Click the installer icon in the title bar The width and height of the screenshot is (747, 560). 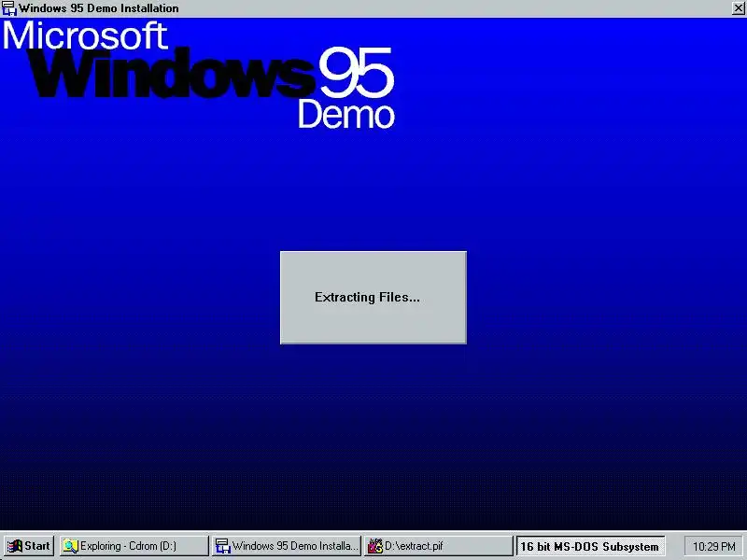[x=9, y=8]
